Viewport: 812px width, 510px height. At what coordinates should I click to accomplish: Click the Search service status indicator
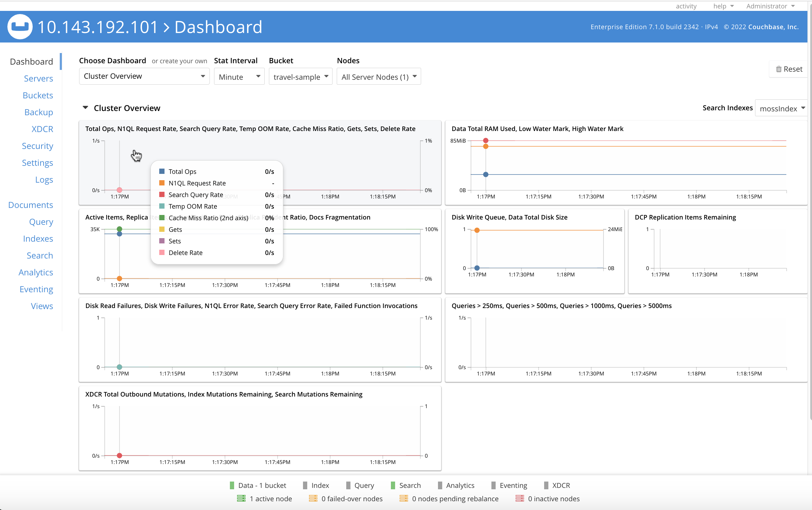point(393,485)
